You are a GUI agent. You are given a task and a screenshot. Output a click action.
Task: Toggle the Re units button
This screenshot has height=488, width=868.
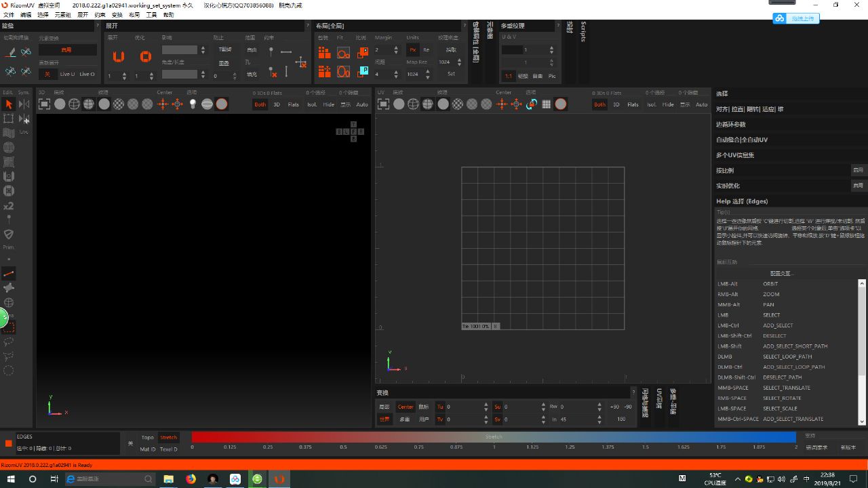[x=427, y=49]
